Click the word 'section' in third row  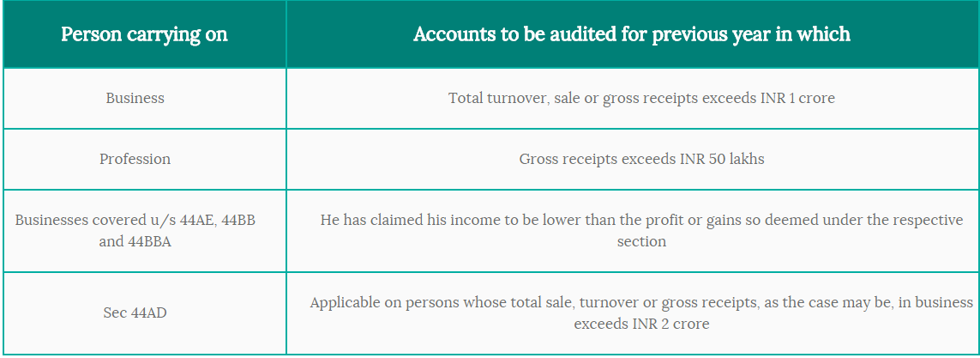[641, 241]
